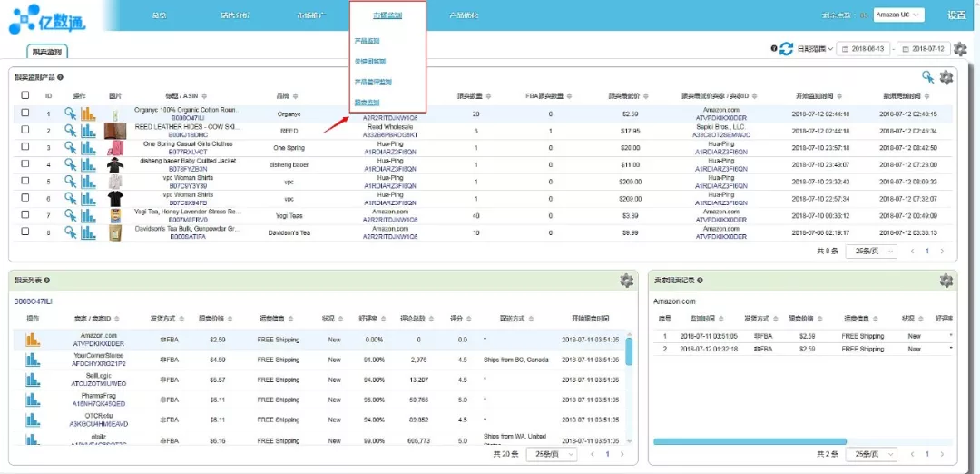
Task: Open the B008O47ILI ASIN link in seller list
Action: pos(33,301)
